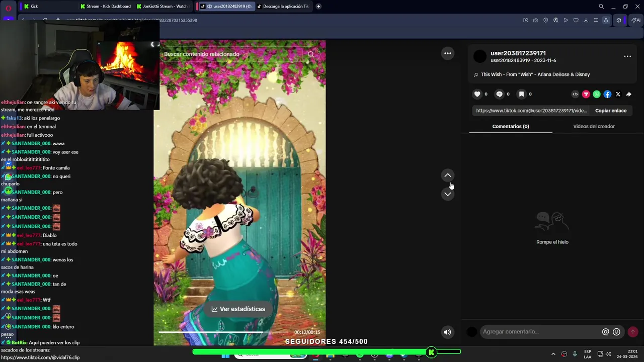This screenshot has width=644, height=362.
Task: Like the video with the heart icon
Action: [x=477, y=94]
